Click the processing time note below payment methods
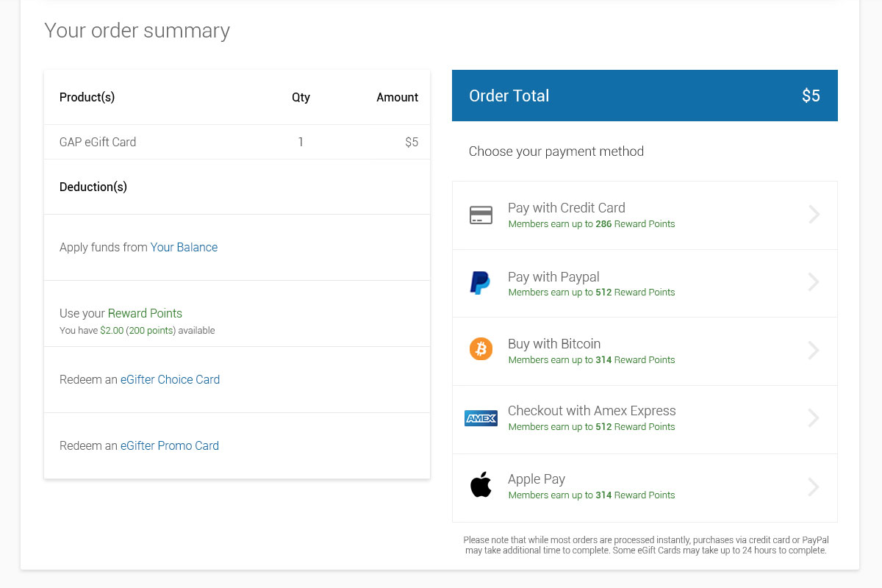Image resolution: width=882 pixels, height=588 pixels. [x=645, y=545]
